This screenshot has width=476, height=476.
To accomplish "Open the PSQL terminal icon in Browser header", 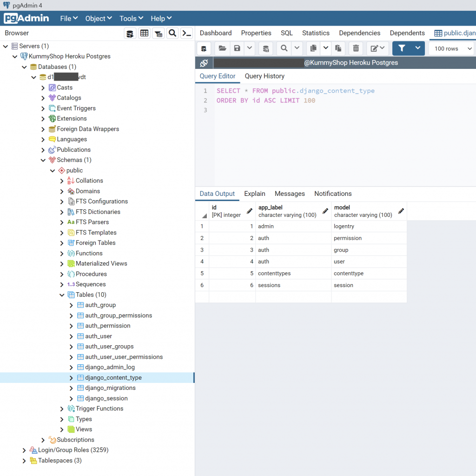I will [186, 34].
